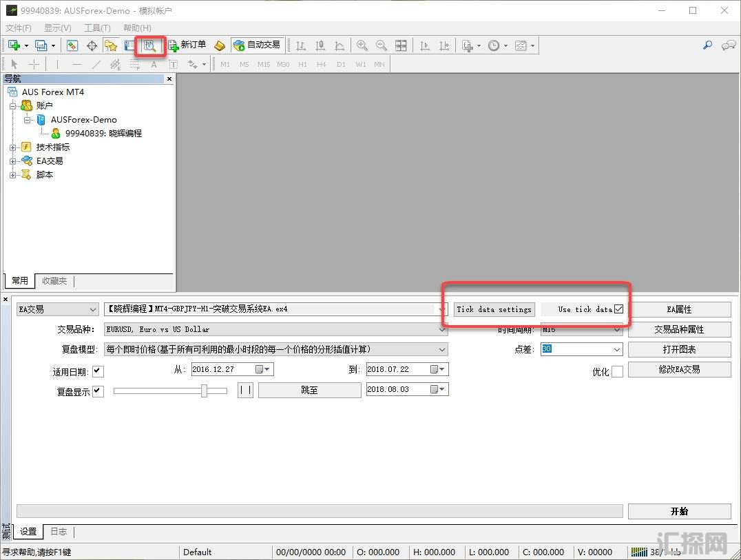Expand the 技术指标 tree node

(x=13, y=147)
